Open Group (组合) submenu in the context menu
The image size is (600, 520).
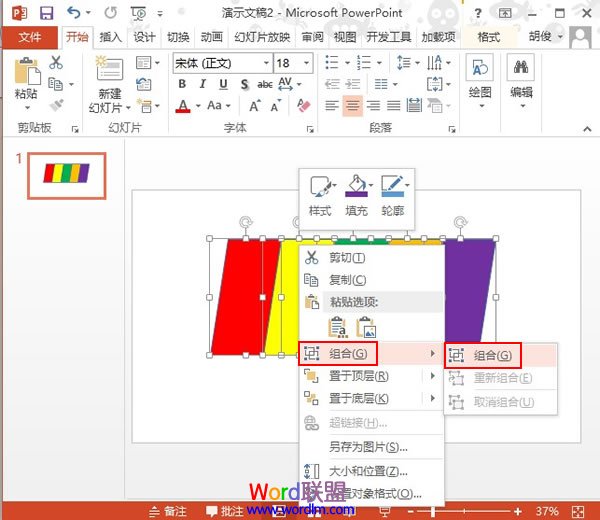(x=371, y=354)
